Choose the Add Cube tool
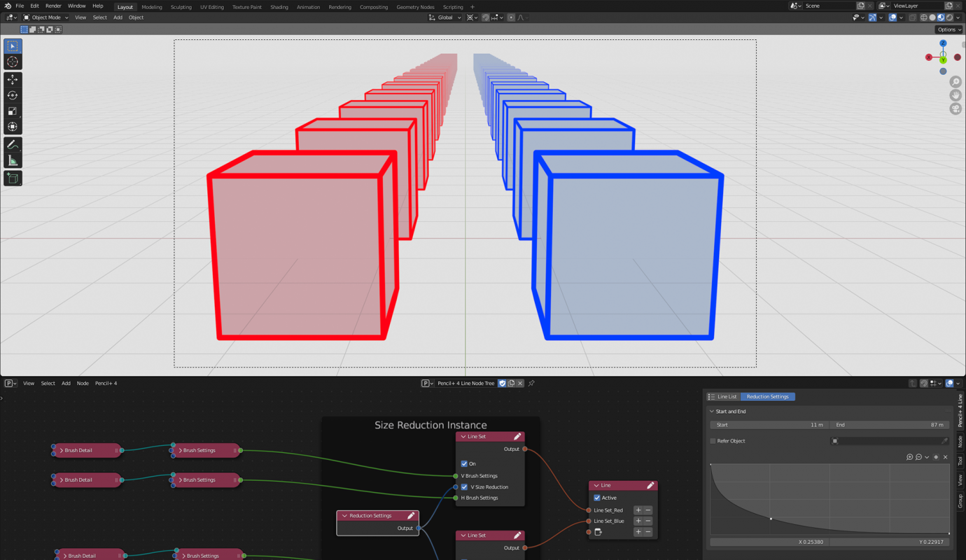 [12, 178]
